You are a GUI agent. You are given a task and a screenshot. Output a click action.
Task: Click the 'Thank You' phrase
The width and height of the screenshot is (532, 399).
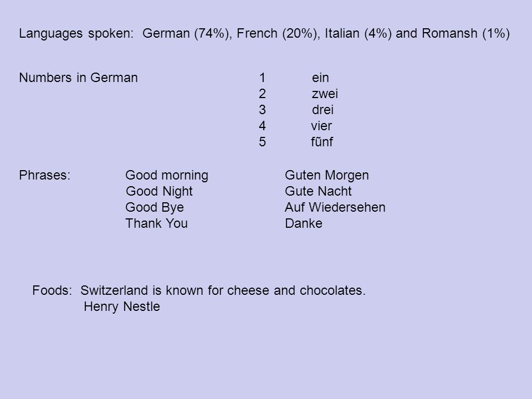coord(156,223)
